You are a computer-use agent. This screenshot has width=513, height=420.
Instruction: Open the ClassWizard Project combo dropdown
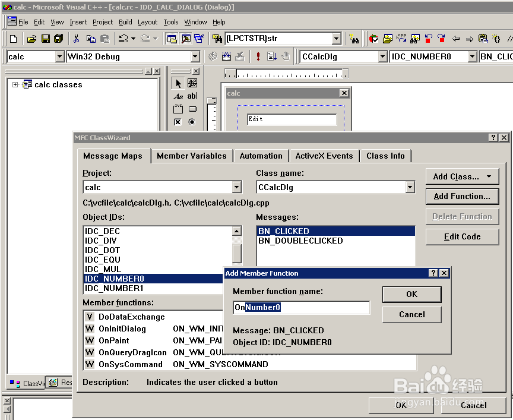(237, 187)
